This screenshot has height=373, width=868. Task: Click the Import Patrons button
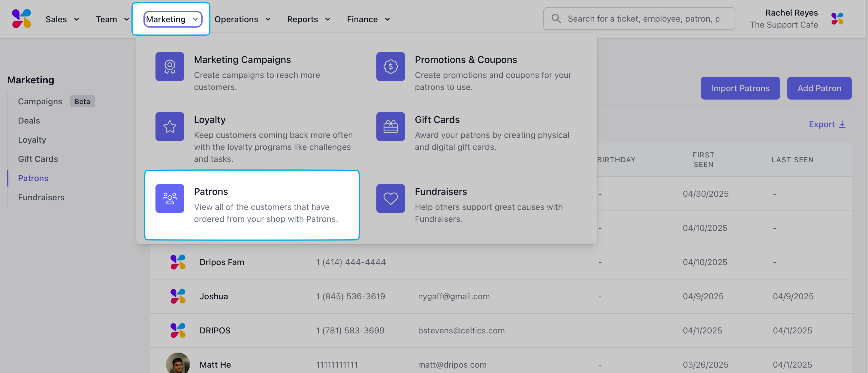tap(740, 88)
